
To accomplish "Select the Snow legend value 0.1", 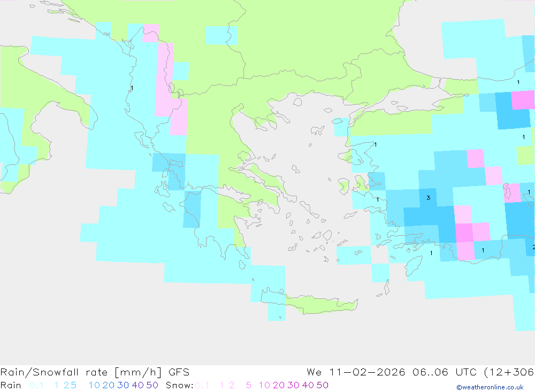I will point(202,385).
